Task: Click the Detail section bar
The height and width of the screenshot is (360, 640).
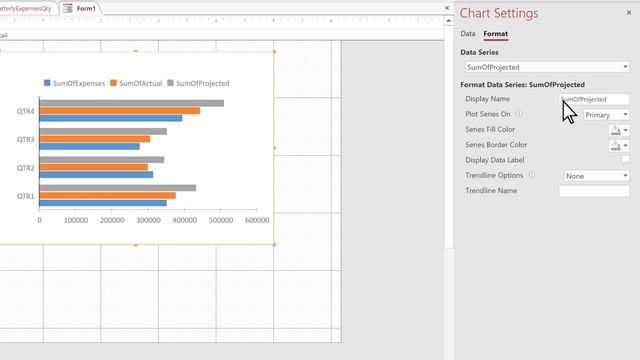Action: click(x=222, y=35)
